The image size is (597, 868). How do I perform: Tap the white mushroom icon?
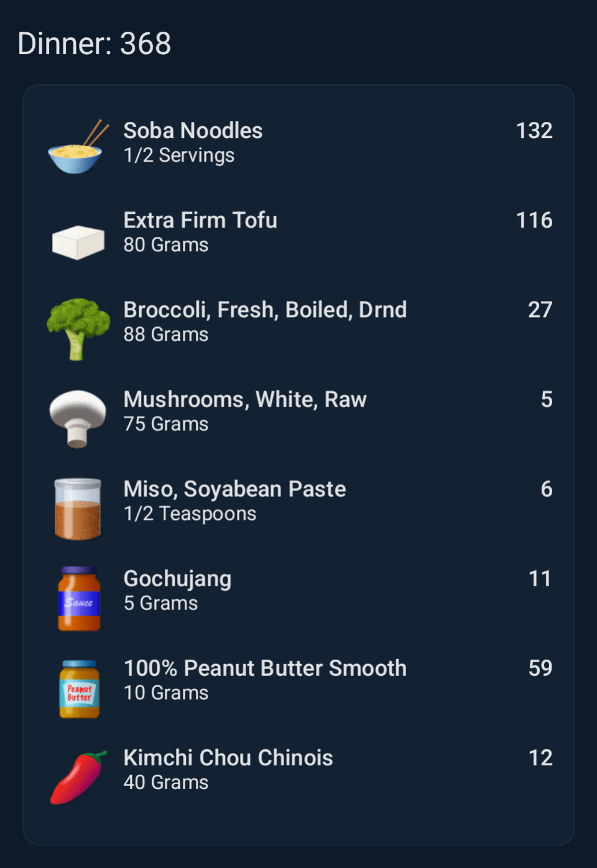(78, 418)
